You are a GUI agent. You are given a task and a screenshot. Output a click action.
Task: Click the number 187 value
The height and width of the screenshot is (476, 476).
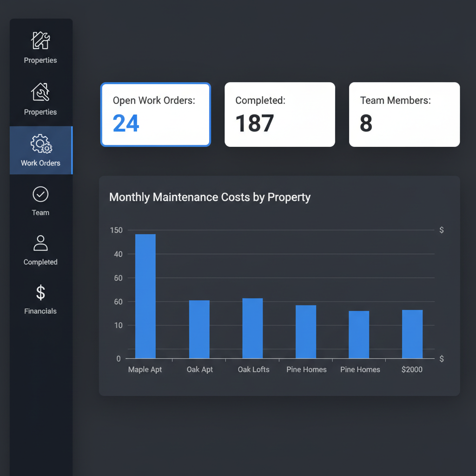255,123
